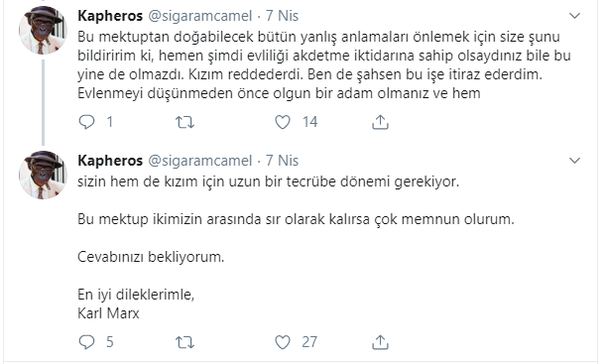Image resolution: width=606 pixels, height=364 pixels.
Task: Like the second tweet with 27 likes
Action: tap(283, 342)
